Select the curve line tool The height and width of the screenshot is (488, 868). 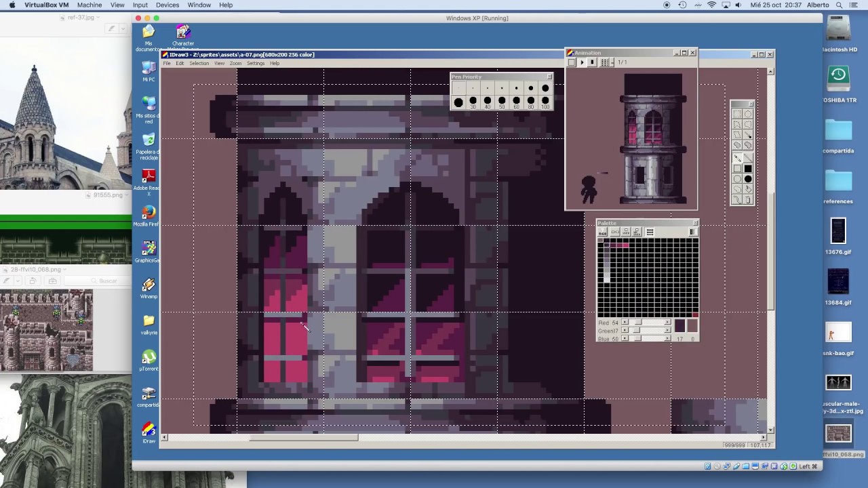(737, 199)
